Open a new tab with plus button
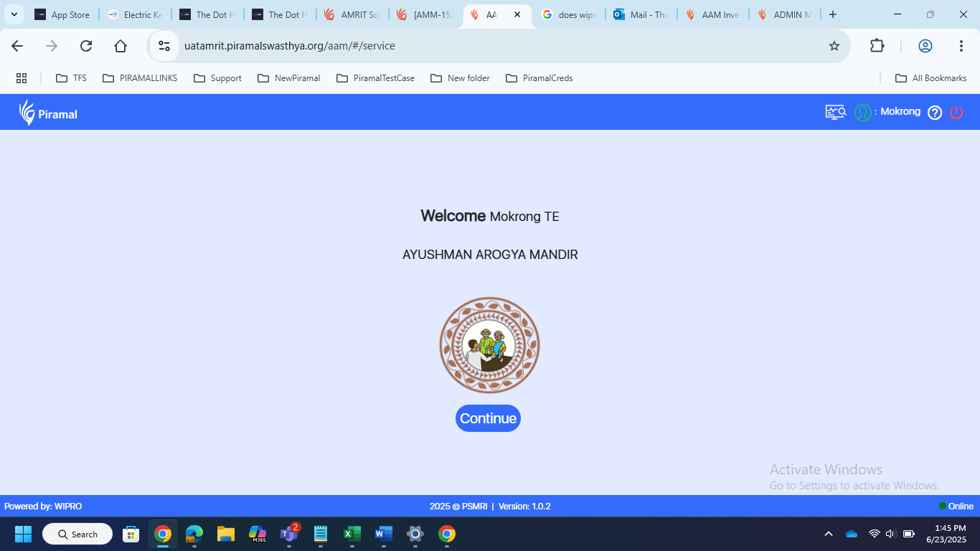980x551 pixels. coord(833,14)
